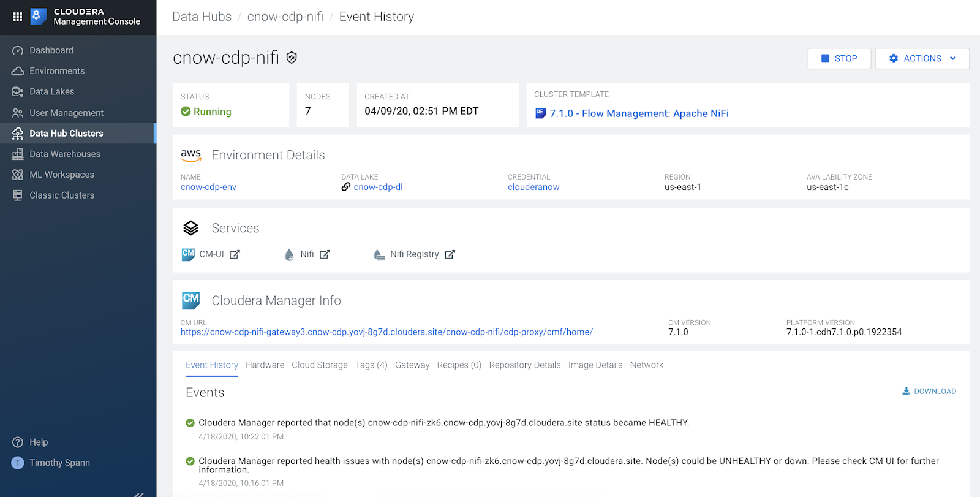Go to Environments in sidebar
This screenshot has height=497, width=980.
pyautogui.click(x=57, y=71)
